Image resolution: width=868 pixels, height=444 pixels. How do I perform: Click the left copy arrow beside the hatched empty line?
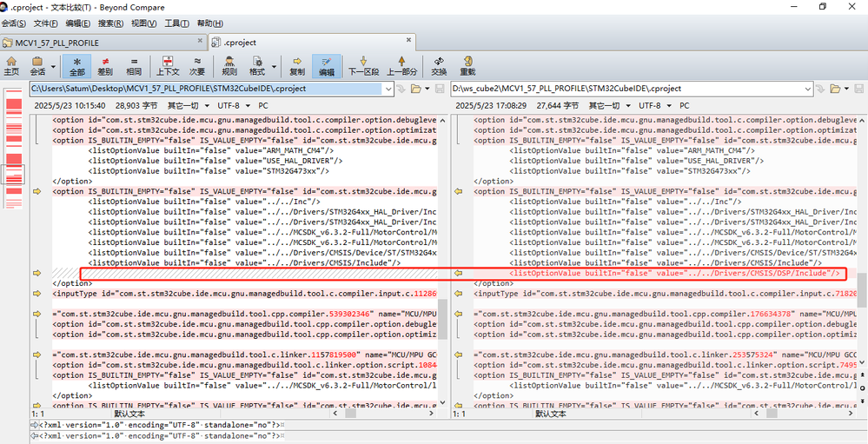point(37,272)
